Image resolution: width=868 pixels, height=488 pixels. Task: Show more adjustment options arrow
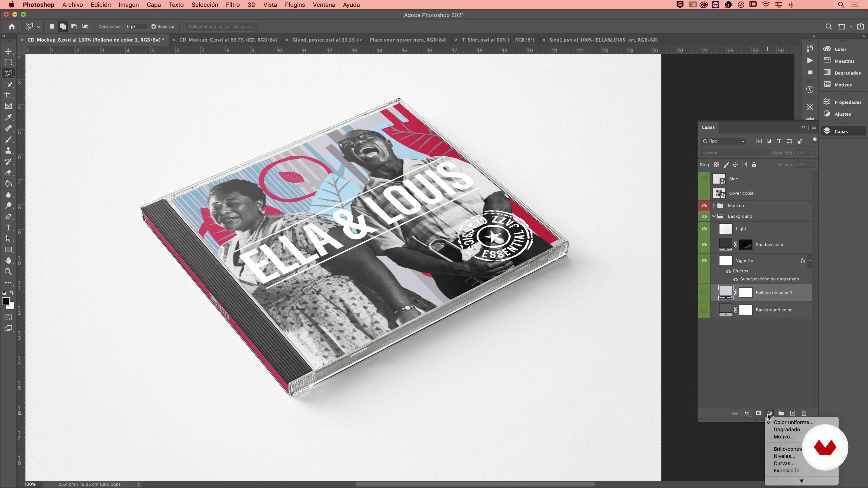(x=802, y=481)
